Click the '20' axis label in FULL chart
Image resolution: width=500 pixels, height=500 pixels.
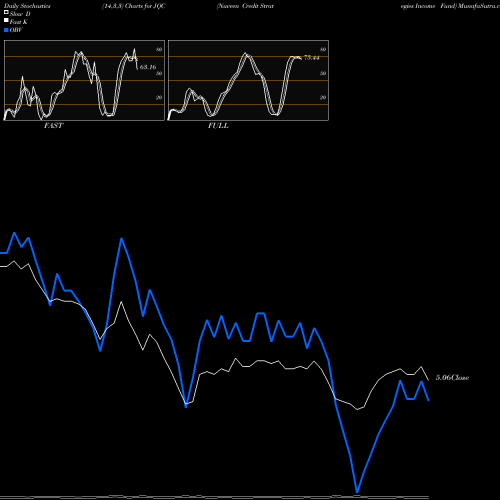pos(323,97)
